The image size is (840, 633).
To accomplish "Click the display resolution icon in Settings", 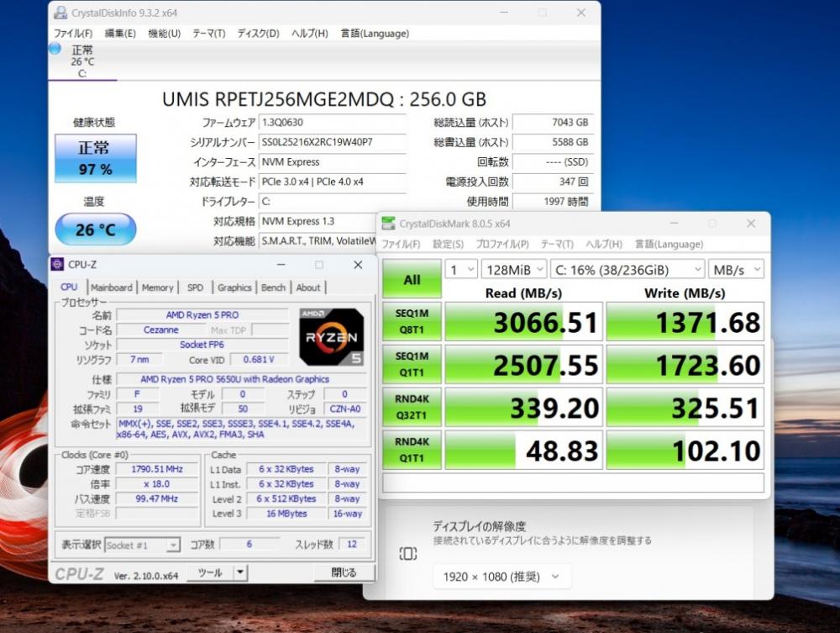I will click(407, 553).
